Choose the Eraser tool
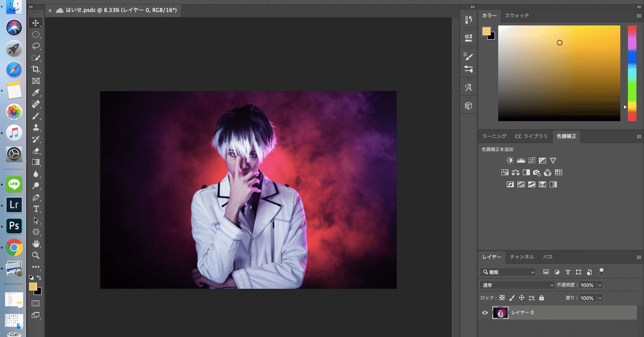Viewport: 644px width, 337px height. 36,151
